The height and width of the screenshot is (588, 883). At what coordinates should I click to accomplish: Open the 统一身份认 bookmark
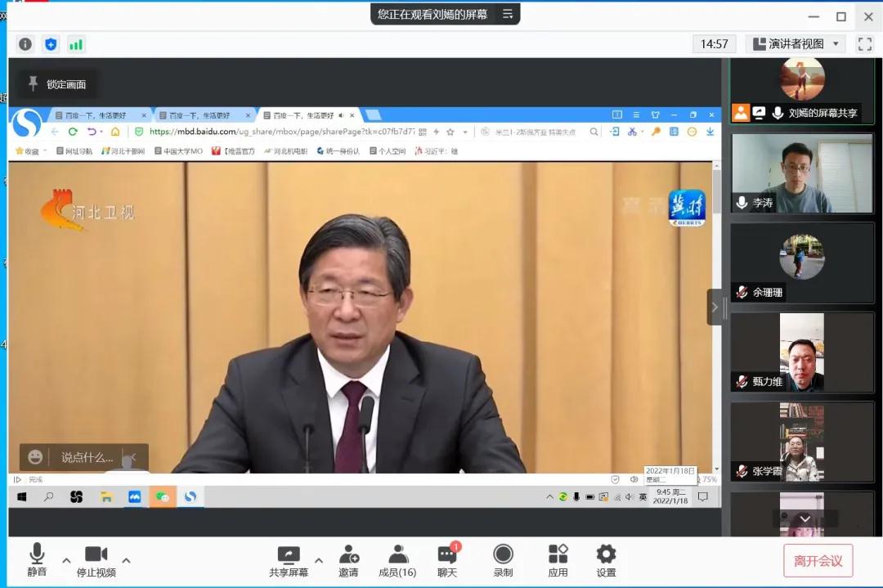pyautogui.click(x=338, y=151)
